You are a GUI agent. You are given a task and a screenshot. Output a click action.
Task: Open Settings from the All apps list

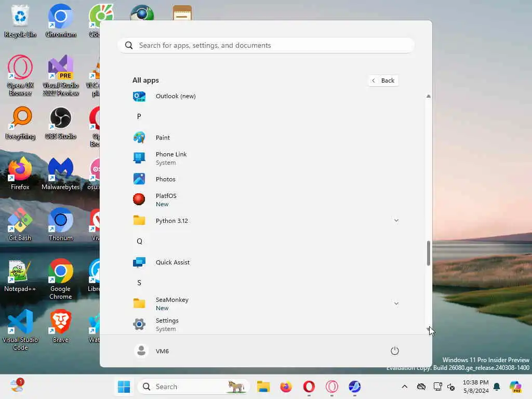(265, 324)
